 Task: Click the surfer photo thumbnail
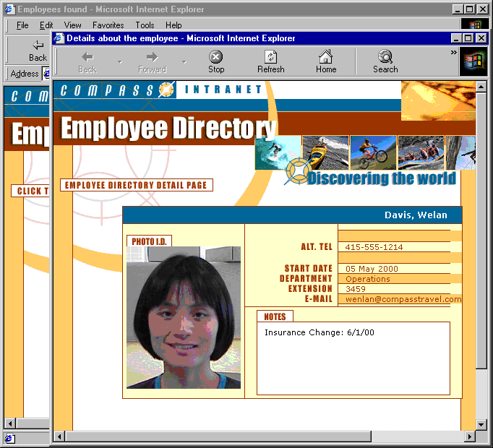click(278, 152)
